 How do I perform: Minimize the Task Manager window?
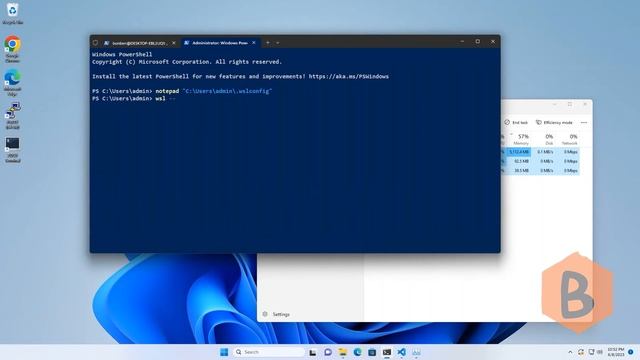[x=555, y=104]
